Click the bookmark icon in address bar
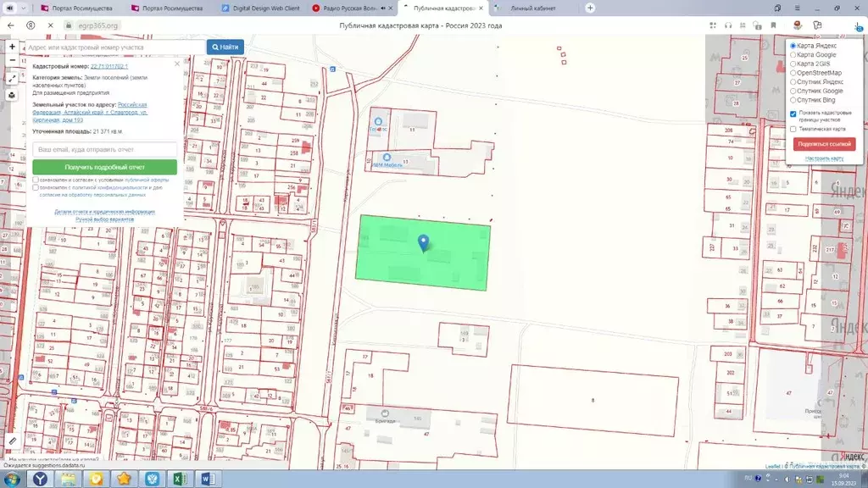The height and width of the screenshot is (488, 868). point(773,25)
